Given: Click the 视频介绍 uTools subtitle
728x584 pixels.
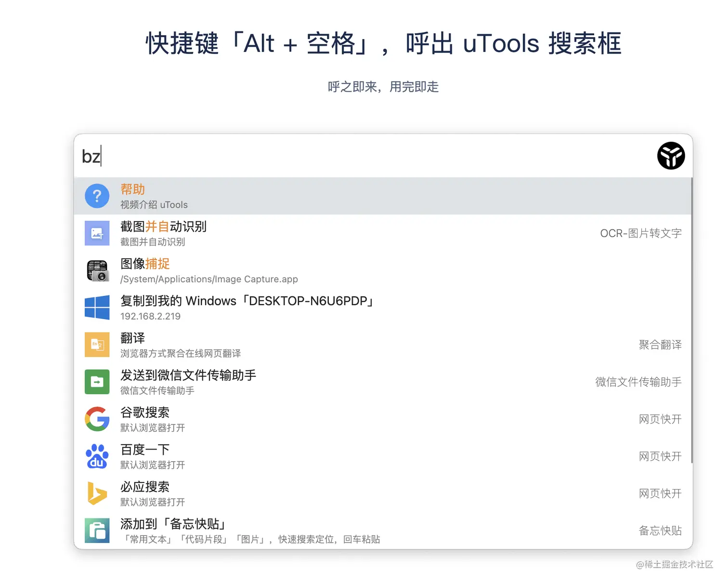Looking at the screenshot, I should pos(154,205).
